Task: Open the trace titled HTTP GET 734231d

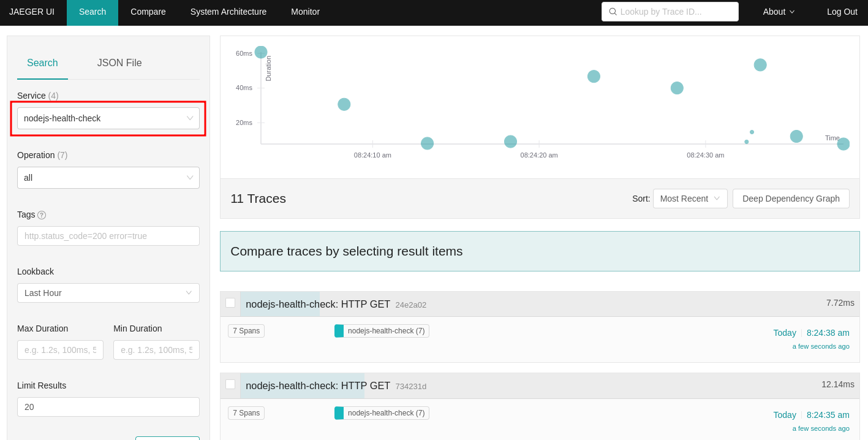Action: tap(318, 386)
